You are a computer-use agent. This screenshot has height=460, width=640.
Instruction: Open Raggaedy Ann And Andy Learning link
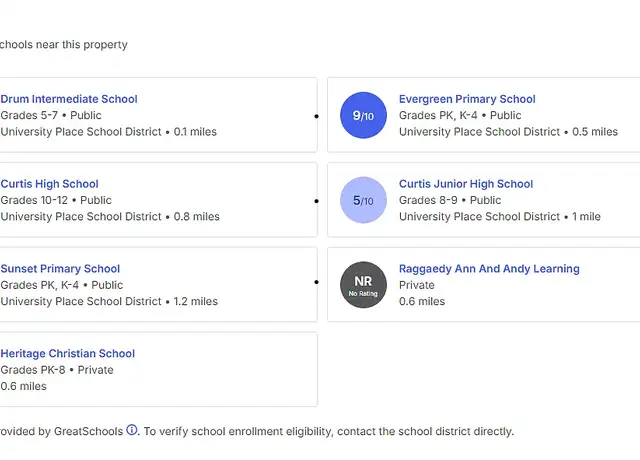(489, 269)
